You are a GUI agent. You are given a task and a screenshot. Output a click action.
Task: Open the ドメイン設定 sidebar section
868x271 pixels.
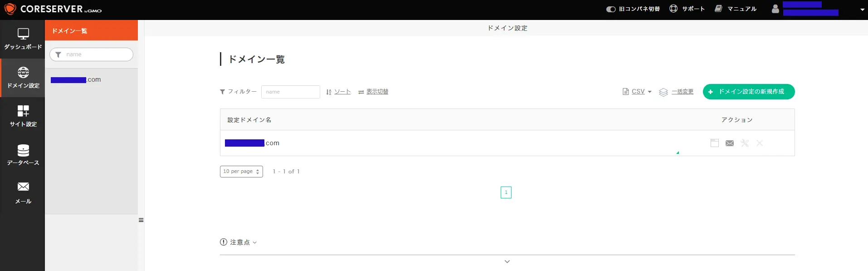coord(23,78)
